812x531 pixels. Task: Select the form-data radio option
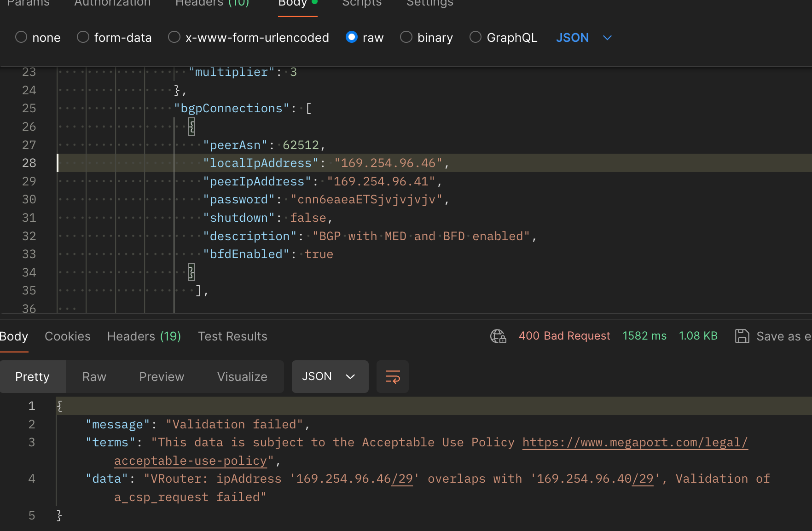pos(83,37)
